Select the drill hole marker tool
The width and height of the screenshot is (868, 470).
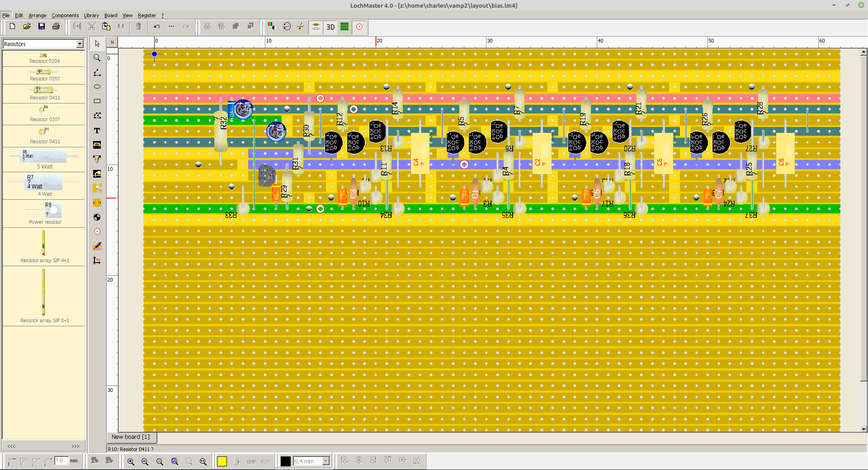point(97,217)
